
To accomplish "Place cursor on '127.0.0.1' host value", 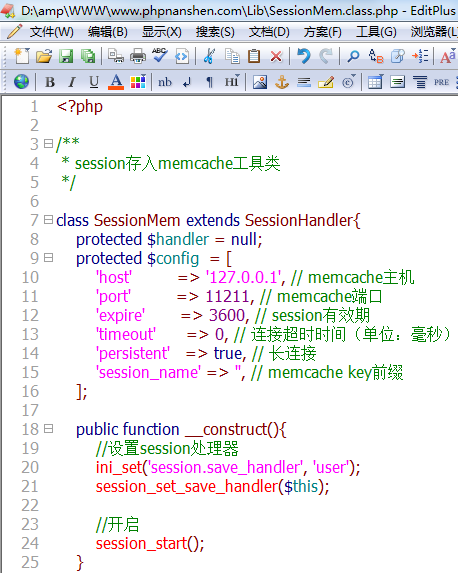I will pos(245,277).
